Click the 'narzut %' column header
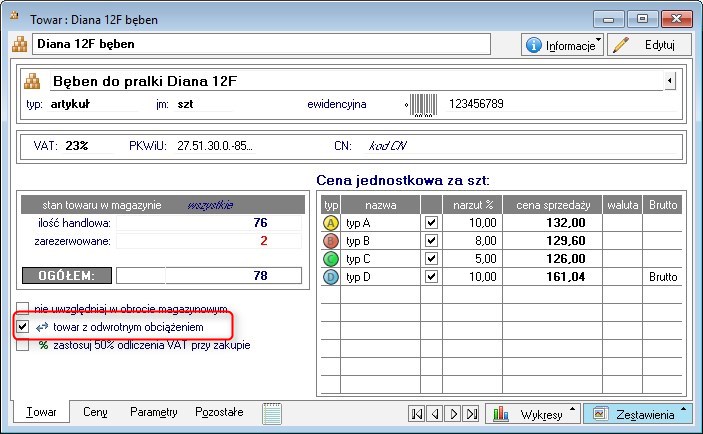 (473, 205)
